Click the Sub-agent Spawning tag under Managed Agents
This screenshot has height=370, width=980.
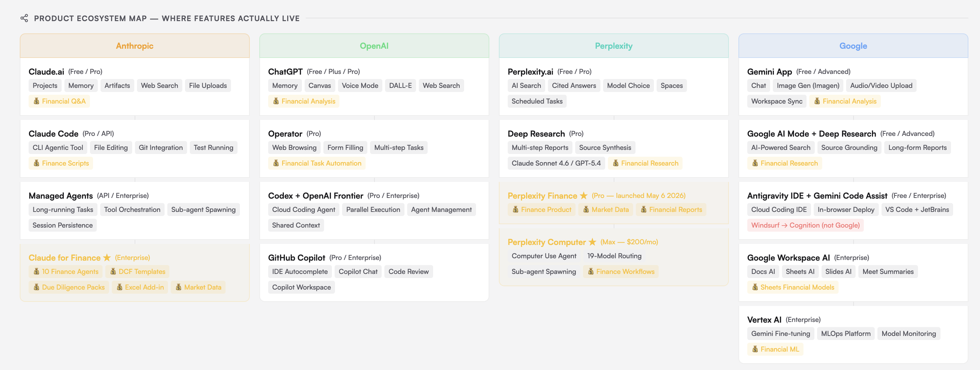pos(203,210)
